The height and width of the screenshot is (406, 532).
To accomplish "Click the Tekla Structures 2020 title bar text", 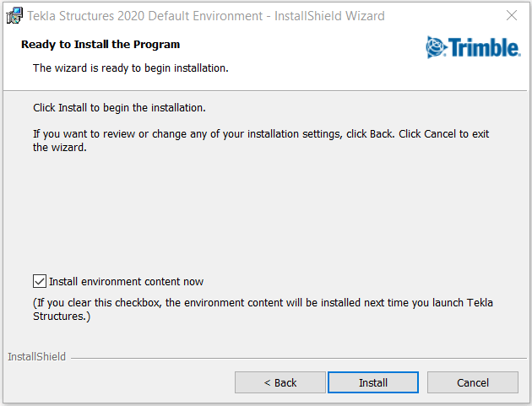I will pyautogui.click(x=206, y=16).
